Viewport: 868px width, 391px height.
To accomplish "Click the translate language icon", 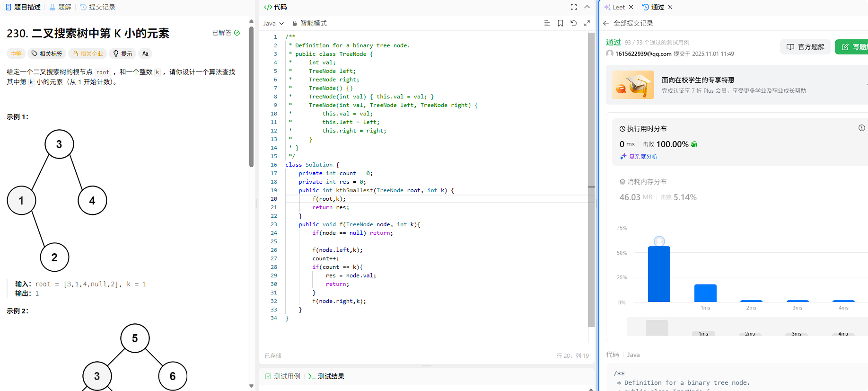I will [145, 53].
